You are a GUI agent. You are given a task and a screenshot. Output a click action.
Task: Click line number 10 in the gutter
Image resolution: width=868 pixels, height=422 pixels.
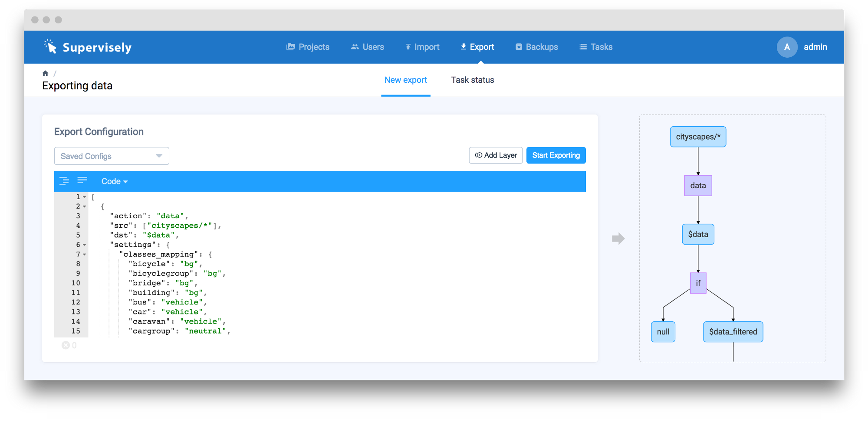coord(76,283)
